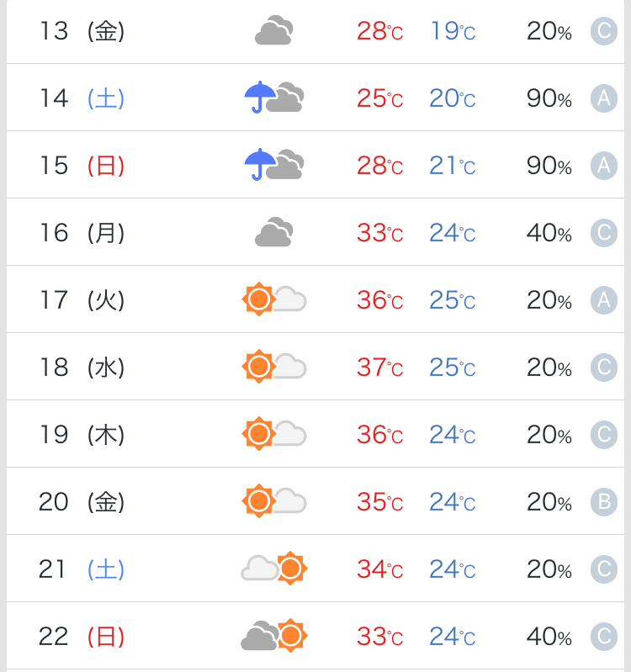Screen dimensions: 631x672
Task: Click the cloud-then-sun icon for 21 (土)
Action: (x=274, y=569)
